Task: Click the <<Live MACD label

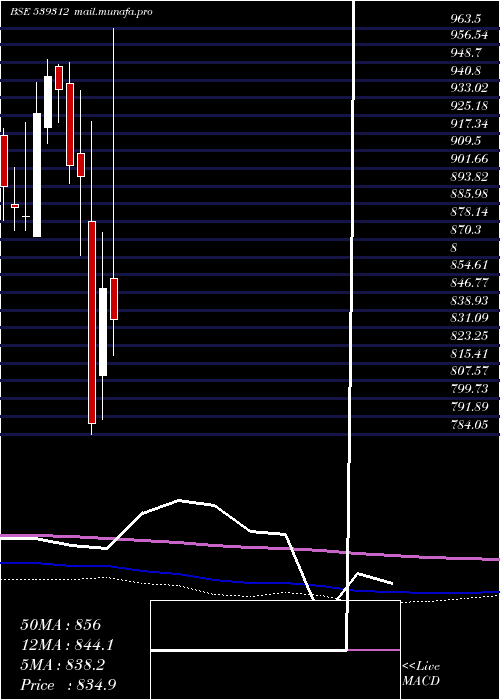Action: click(421, 674)
